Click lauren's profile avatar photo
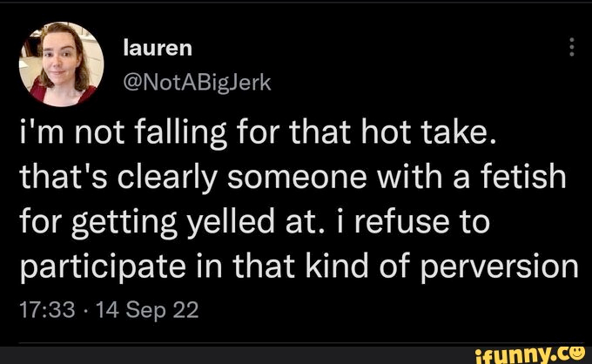 pos(62,62)
